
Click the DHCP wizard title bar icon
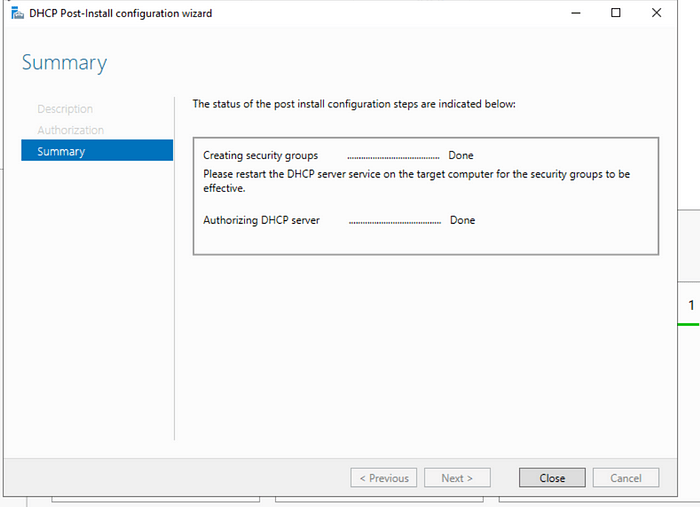click(x=17, y=13)
